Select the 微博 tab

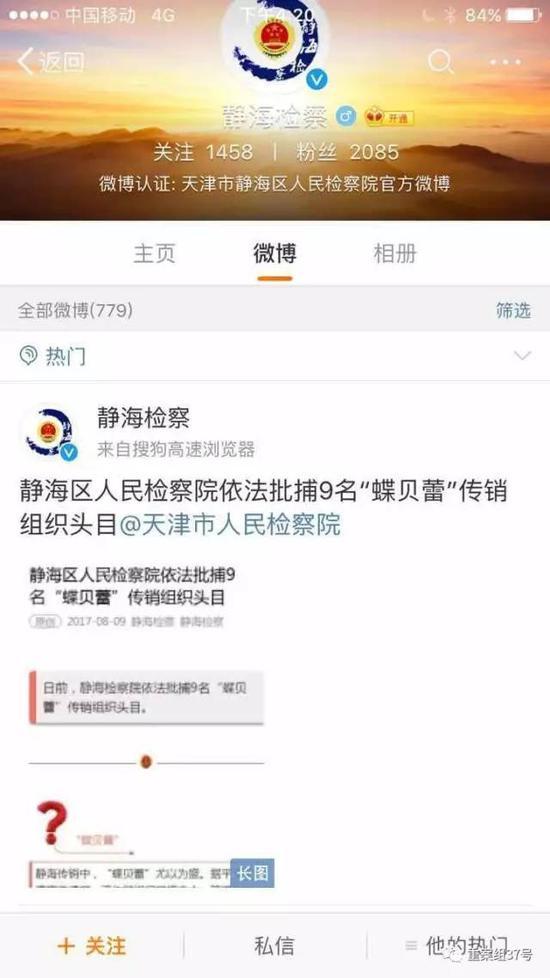(275, 254)
